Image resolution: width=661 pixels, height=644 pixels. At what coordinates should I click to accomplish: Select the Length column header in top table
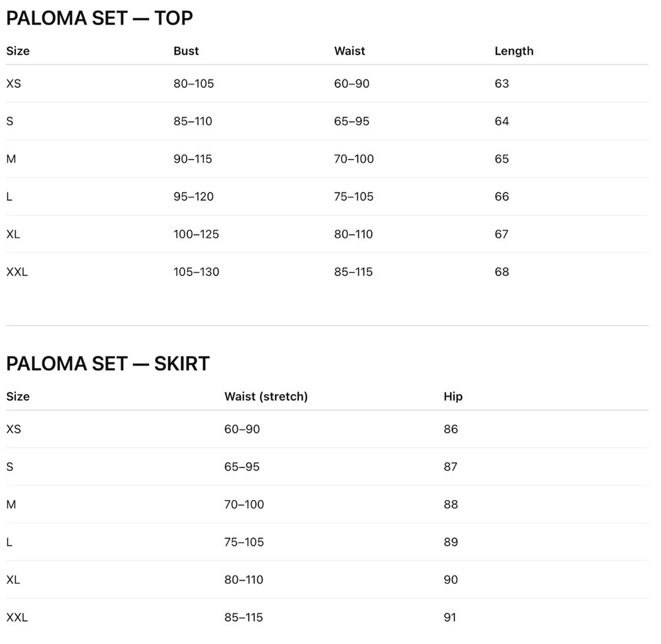(x=514, y=51)
